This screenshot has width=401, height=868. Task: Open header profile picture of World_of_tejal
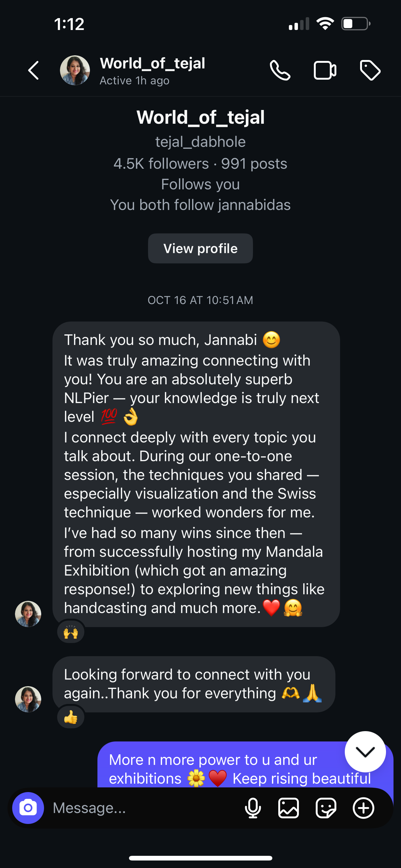(75, 70)
